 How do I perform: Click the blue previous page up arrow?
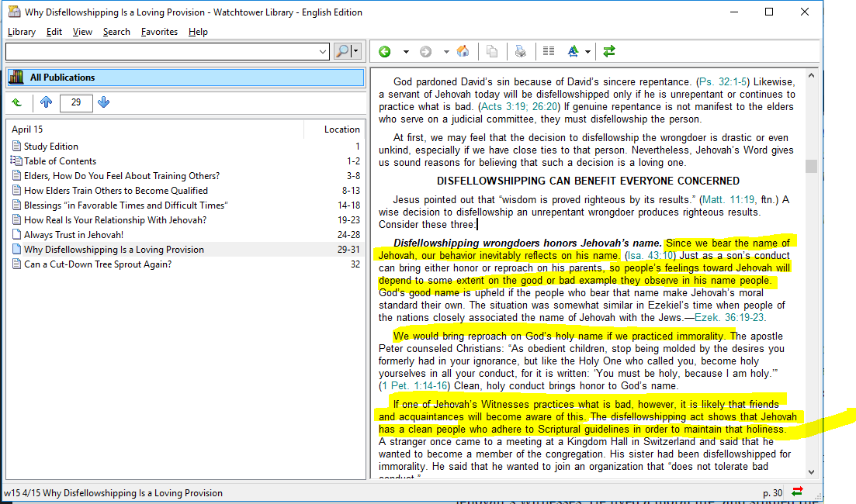pyautogui.click(x=46, y=102)
